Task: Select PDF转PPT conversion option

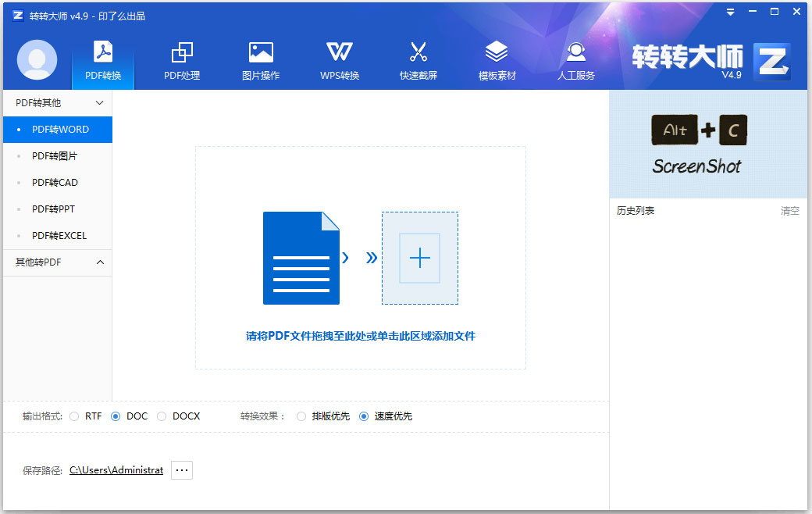Action: point(55,209)
